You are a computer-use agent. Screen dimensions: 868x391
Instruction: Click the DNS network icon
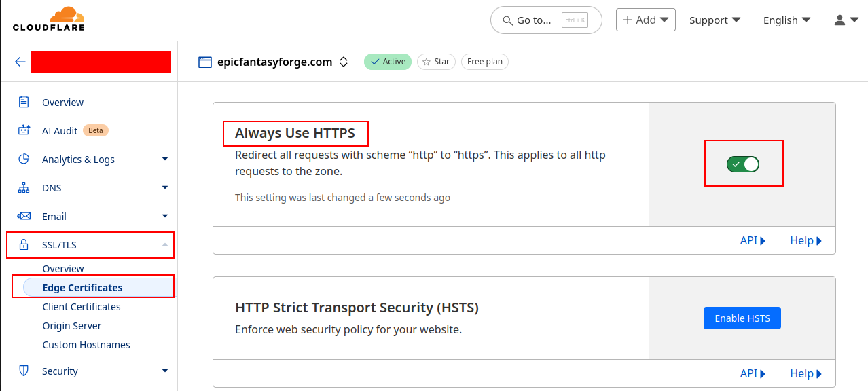[x=24, y=187]
